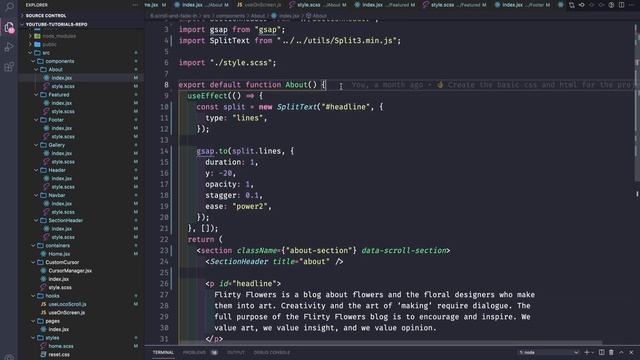Open the Search view in activity bar

[x=9, y=6]
